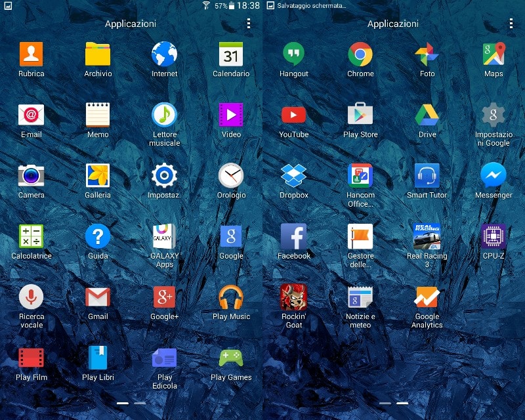Image resolution: width=525 pixels, height=420 pixels.
Task: Open Notizie e meteo app
Action: tap(360, 297)
